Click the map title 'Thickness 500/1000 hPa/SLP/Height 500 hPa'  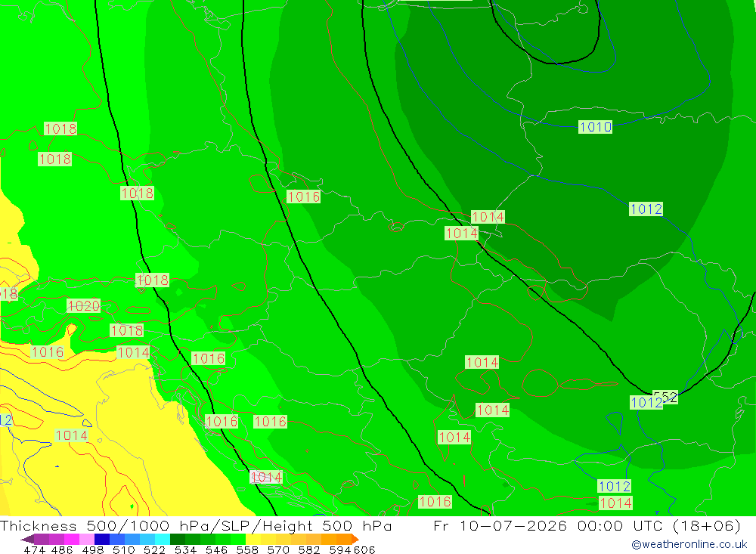(x=196, y=525)
